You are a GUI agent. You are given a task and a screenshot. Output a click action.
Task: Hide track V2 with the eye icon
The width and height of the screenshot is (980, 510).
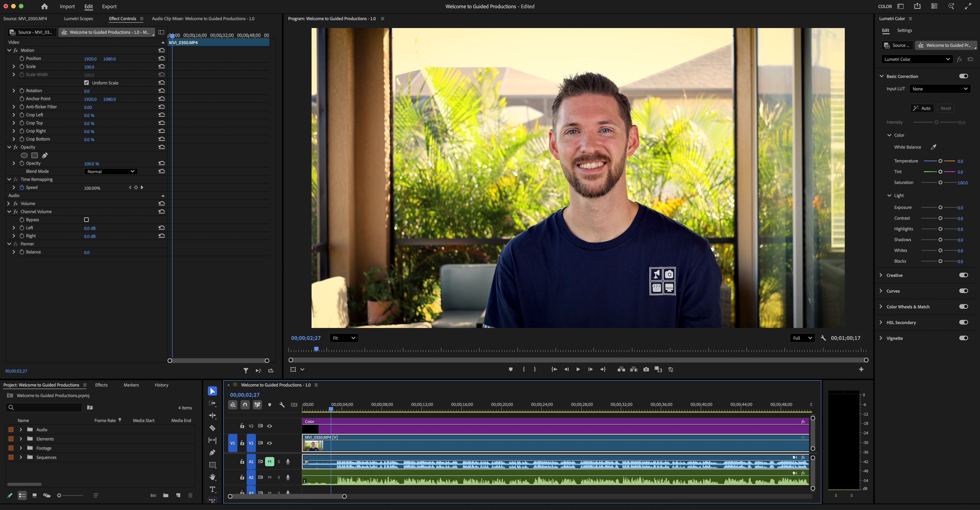pos(269,426)
